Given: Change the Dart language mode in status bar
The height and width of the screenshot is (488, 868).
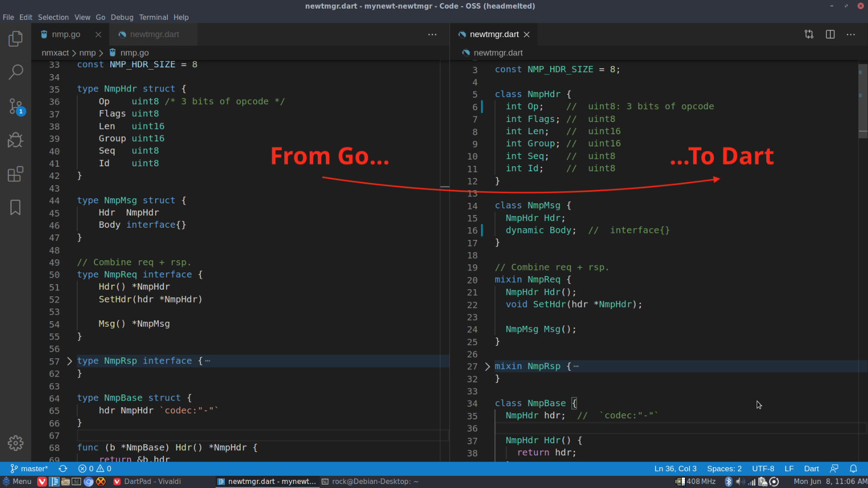Looking at the screenshot, I should click(811, 469).
